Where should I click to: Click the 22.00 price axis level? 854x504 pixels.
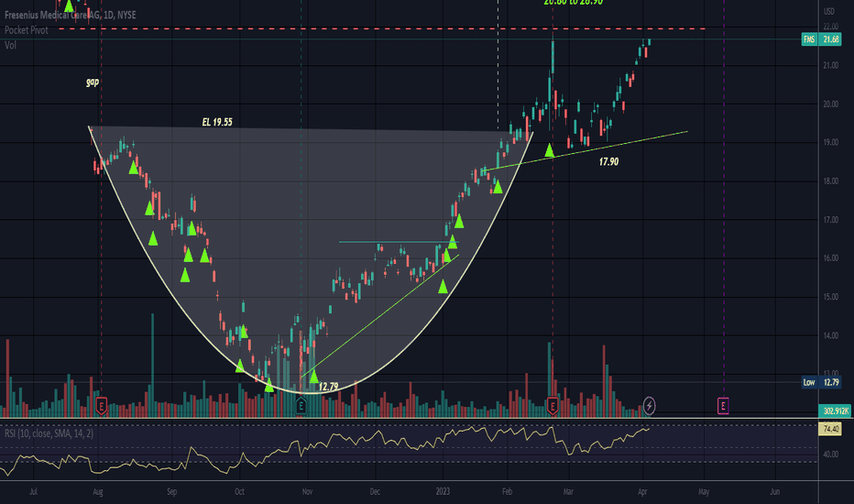(x=830, y=27)
